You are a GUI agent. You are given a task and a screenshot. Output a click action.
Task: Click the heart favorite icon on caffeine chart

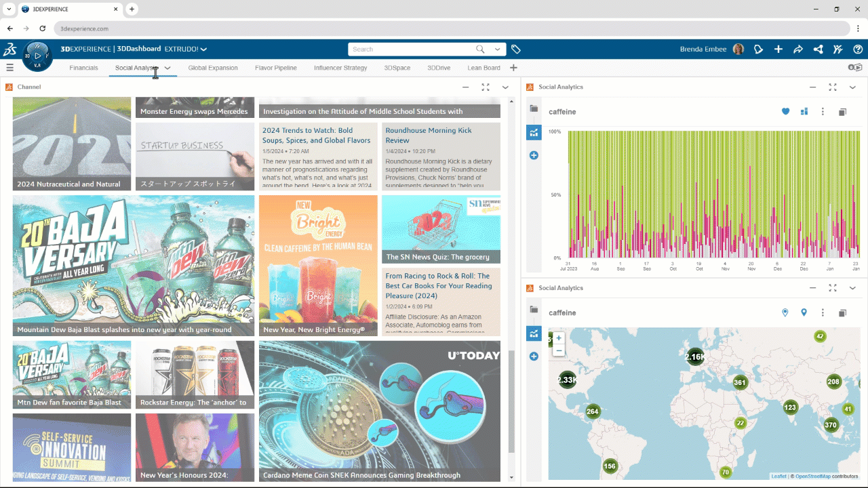click(x=786, y=112)
